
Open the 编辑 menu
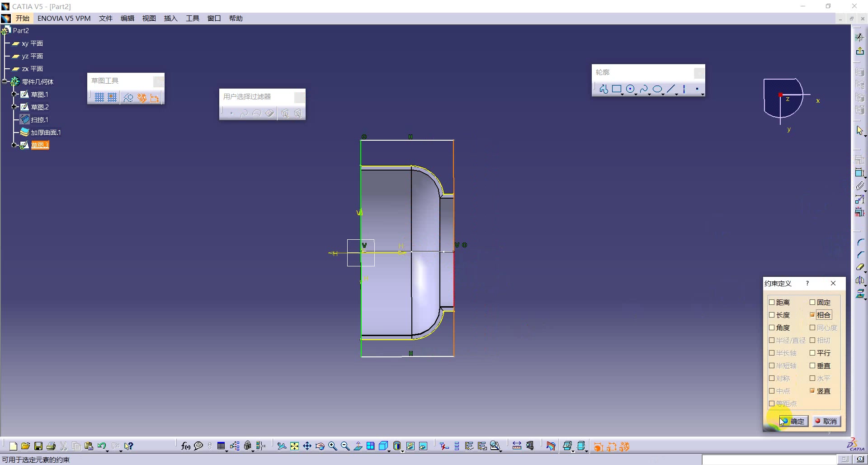point(127,18)
